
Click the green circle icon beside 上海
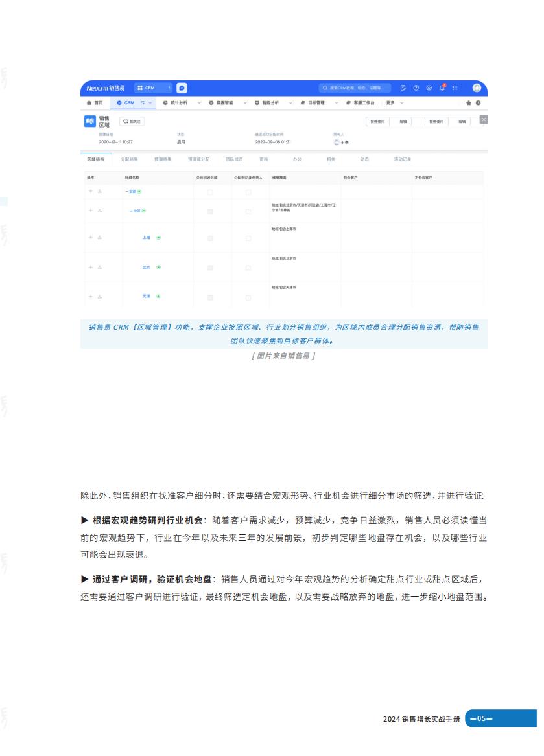click(x=158, y=238)
